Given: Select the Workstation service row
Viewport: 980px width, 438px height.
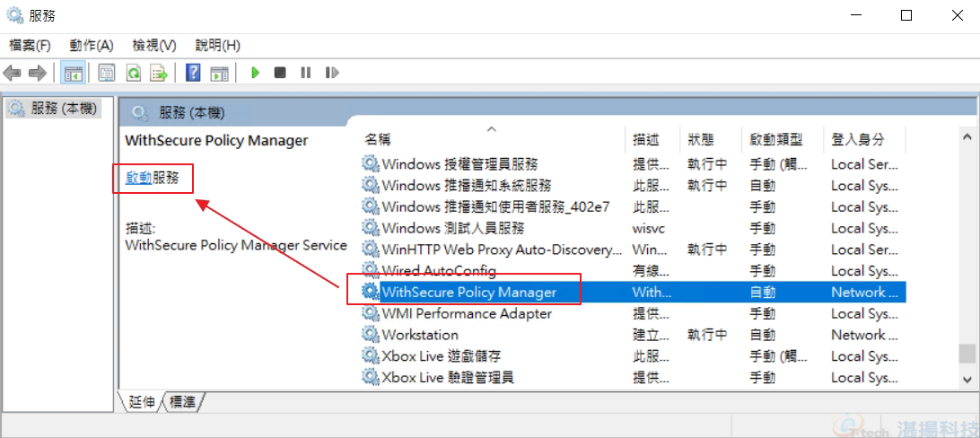Looking at the screenshot, I should 633,334.
